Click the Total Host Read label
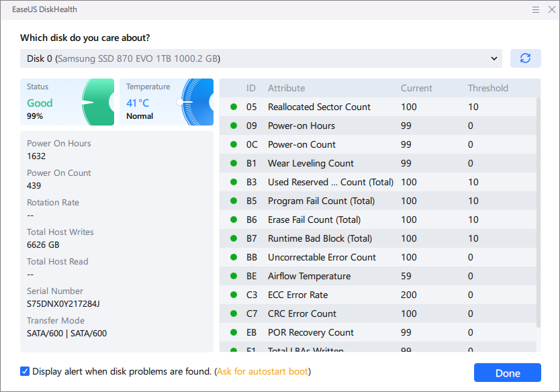This screenshot has height=392, width=560. 58,261
